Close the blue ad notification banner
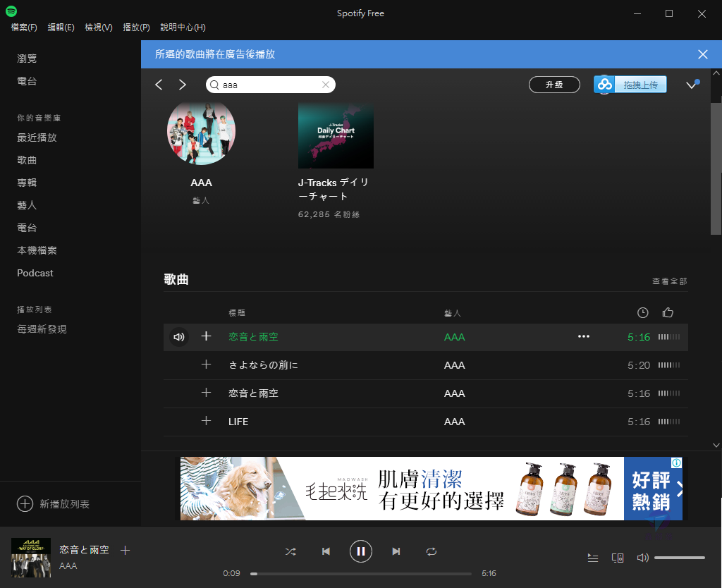Viewport: 722px width, 588px height. (x=703, y=54)
